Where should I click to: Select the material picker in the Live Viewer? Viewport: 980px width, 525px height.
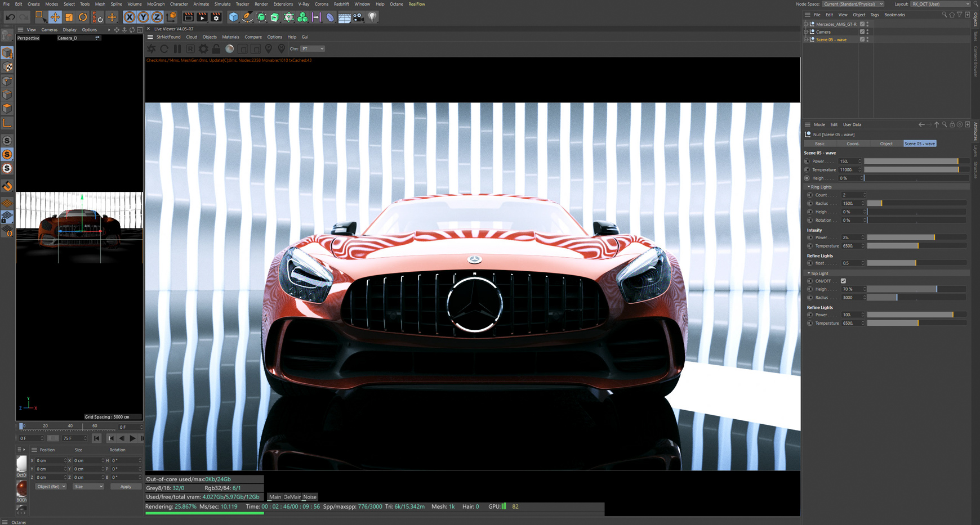click(229, 48)
